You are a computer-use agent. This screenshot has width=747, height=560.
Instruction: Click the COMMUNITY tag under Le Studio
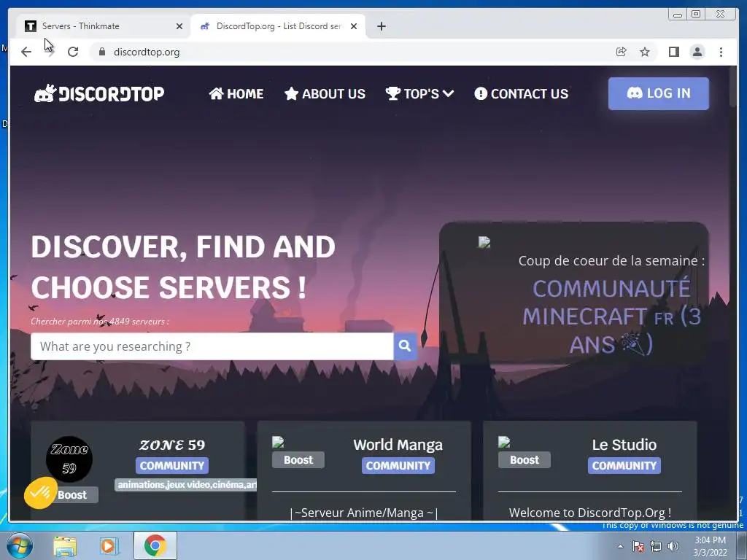624,466
